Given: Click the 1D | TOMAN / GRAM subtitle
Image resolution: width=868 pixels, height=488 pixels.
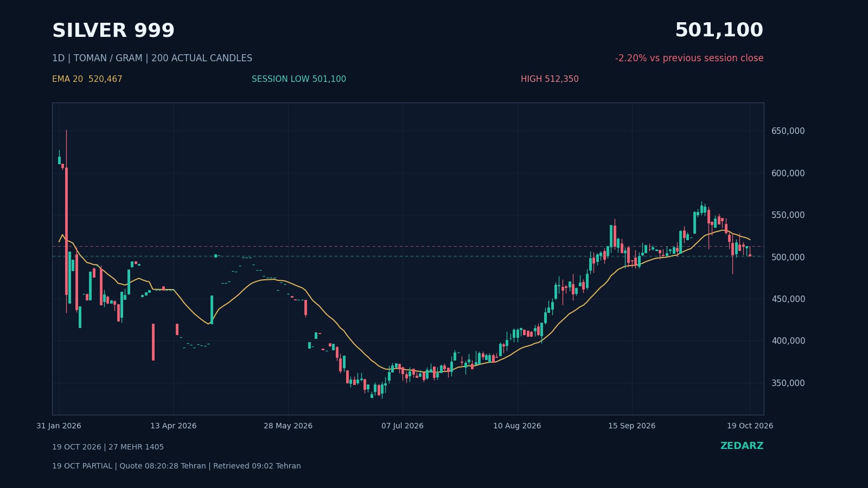Looking at the screenshot, I should tap(152, 58).
